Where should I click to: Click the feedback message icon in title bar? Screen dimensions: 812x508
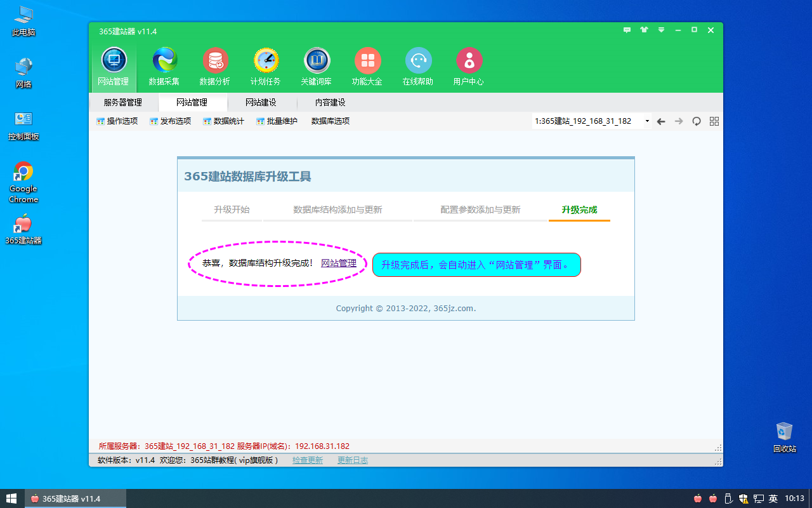point(627,30)
